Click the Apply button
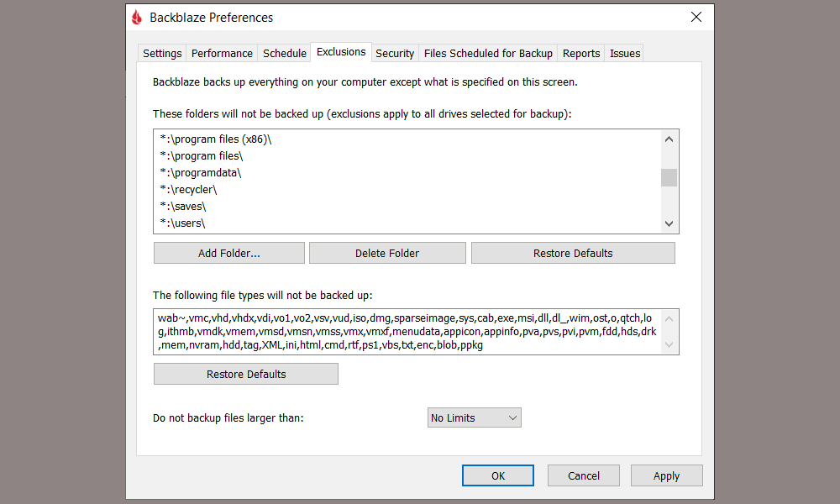840x504 pixels. coord(666,475)
